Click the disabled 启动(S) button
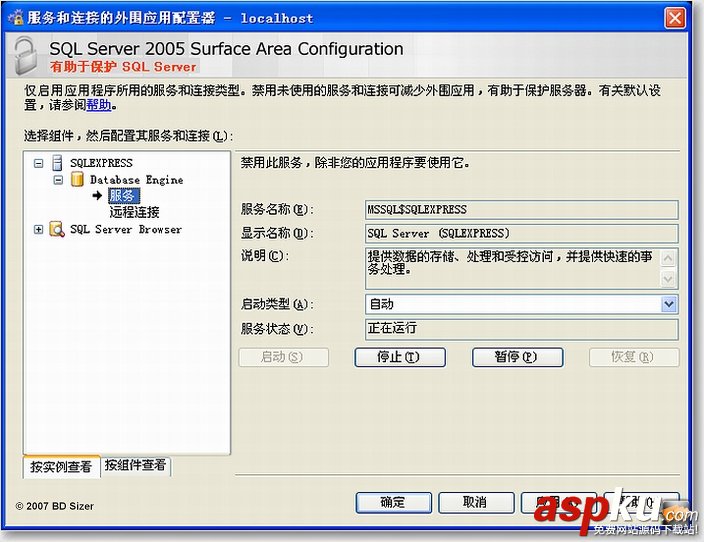 [x=284, y=357]
